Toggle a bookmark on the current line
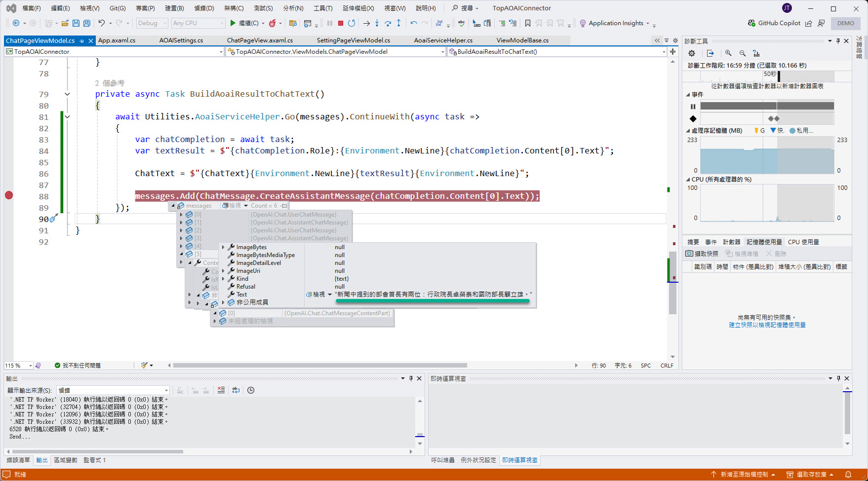Image resolution: width=868 pixels, height=481 pixels. point(528,23)
